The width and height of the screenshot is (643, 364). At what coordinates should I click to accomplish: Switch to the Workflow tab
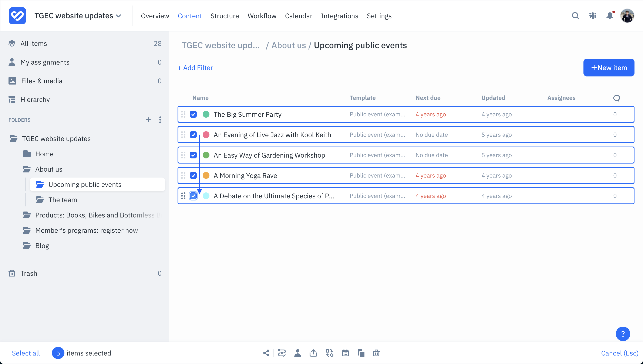point(262,16)
